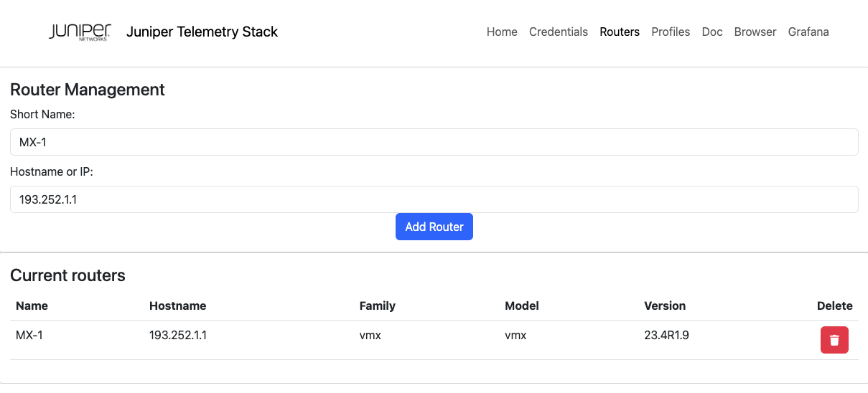Navigate to the Doc page
The width and height of the screenshot is (868, 393).
(x=712, y=32)
